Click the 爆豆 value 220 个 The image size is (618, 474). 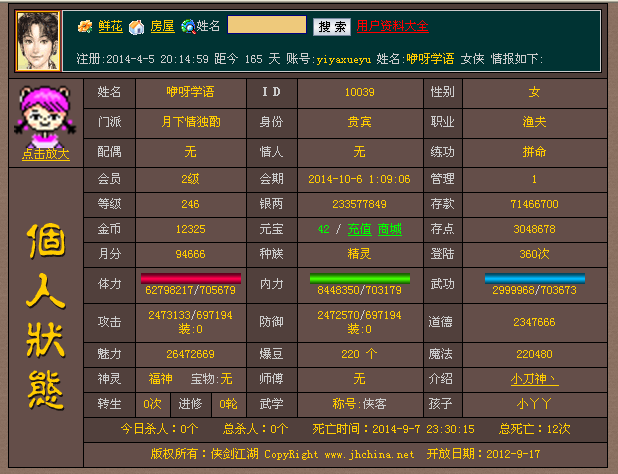(359, 354)
